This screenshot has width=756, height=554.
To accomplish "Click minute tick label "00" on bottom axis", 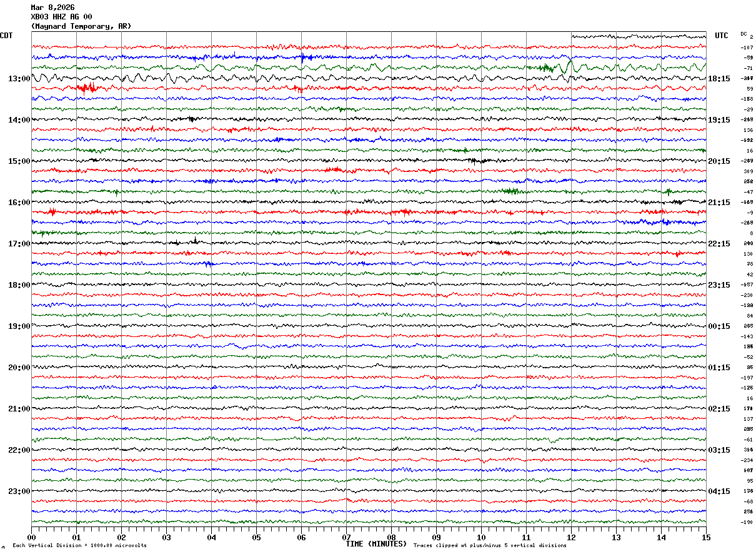I will tap(31, 537).
